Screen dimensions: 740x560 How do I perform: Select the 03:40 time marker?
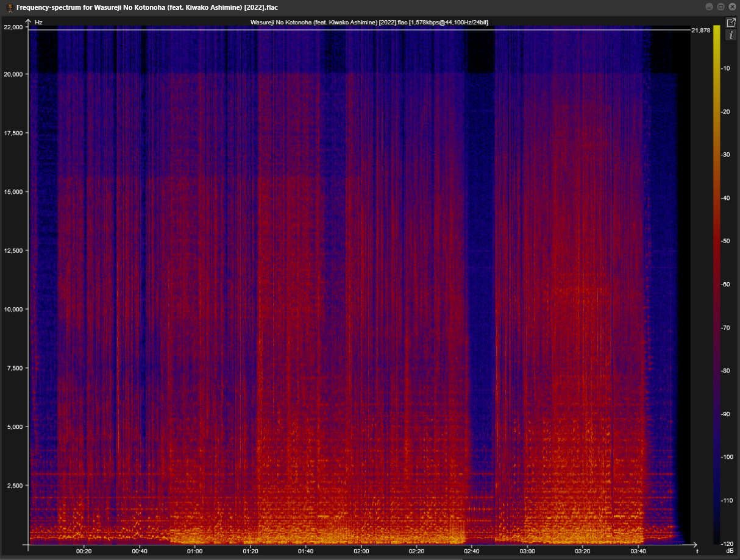coord(638,551)
